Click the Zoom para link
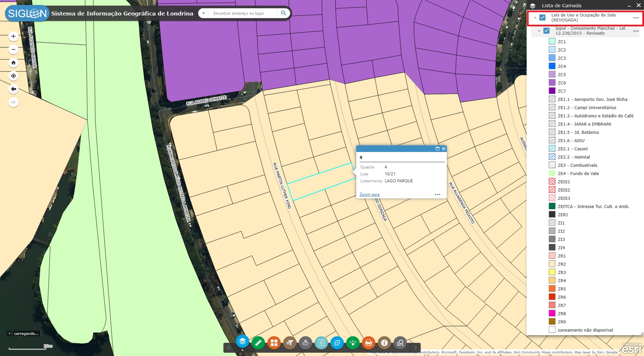This screenshot has height=356, width=644. (x=369, y=194)
